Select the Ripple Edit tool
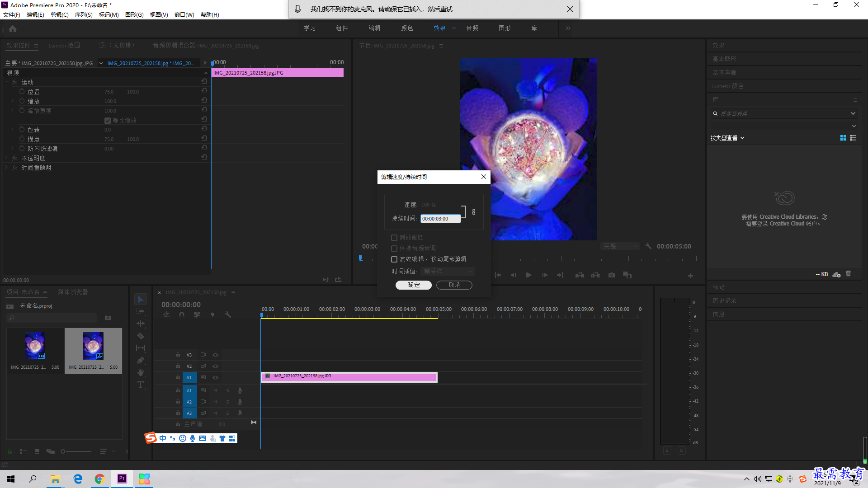 click(x=141, y=324)
